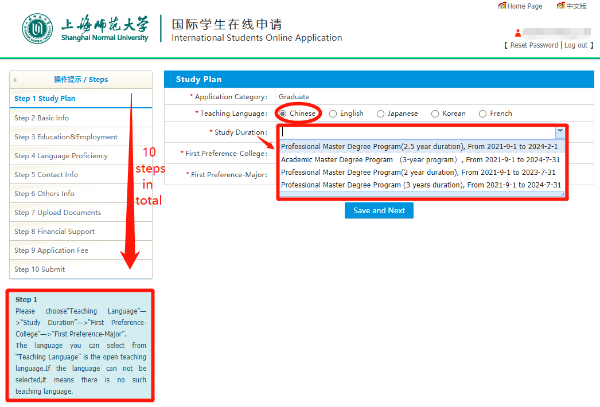The image size is (600, 407).
Task: Select English teaching language radio button
Action: click(x=334, y=114)
